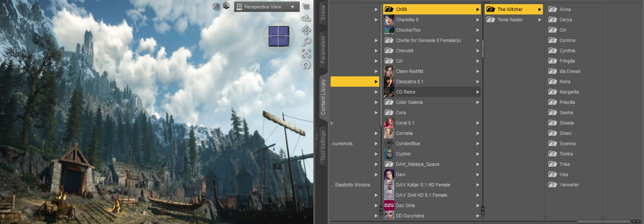Viewport: 644px width, 224px height.
Task: Click the Cora folder icon
Action: tap(388, 113)
